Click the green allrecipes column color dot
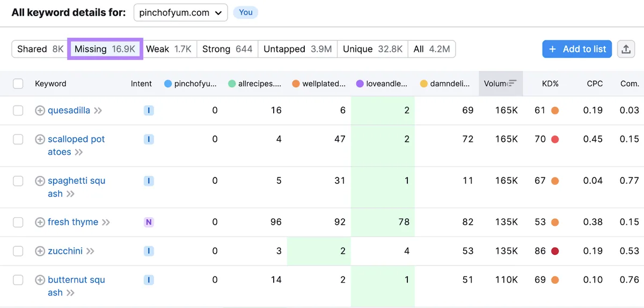 [x=232, y=84]
